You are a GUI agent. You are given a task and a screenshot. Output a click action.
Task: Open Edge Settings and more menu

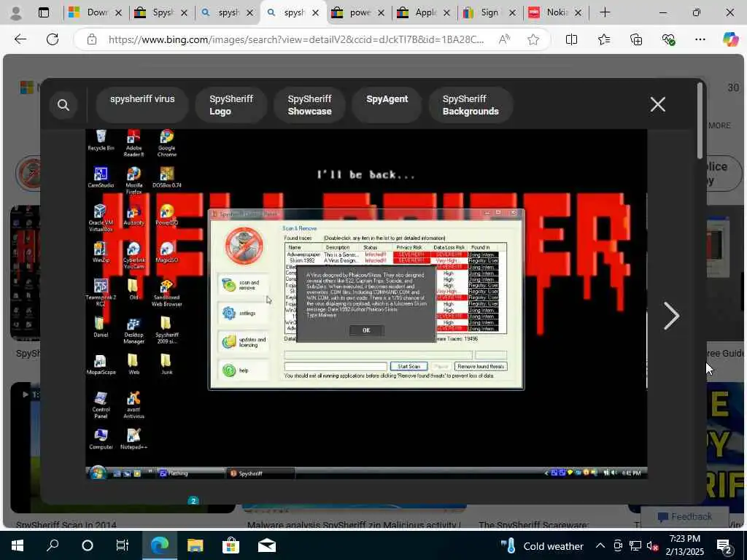[700, 39]
